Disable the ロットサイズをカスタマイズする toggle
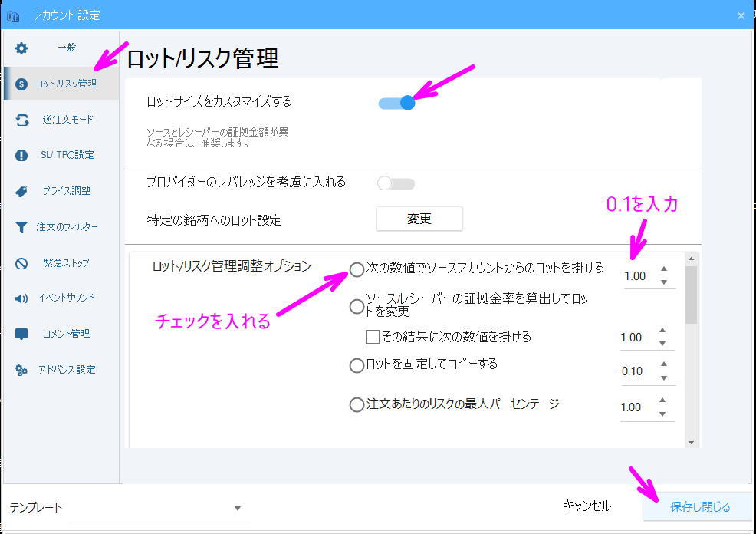The image size is (756, 534). pyautogui.click(x=399, y=101)
